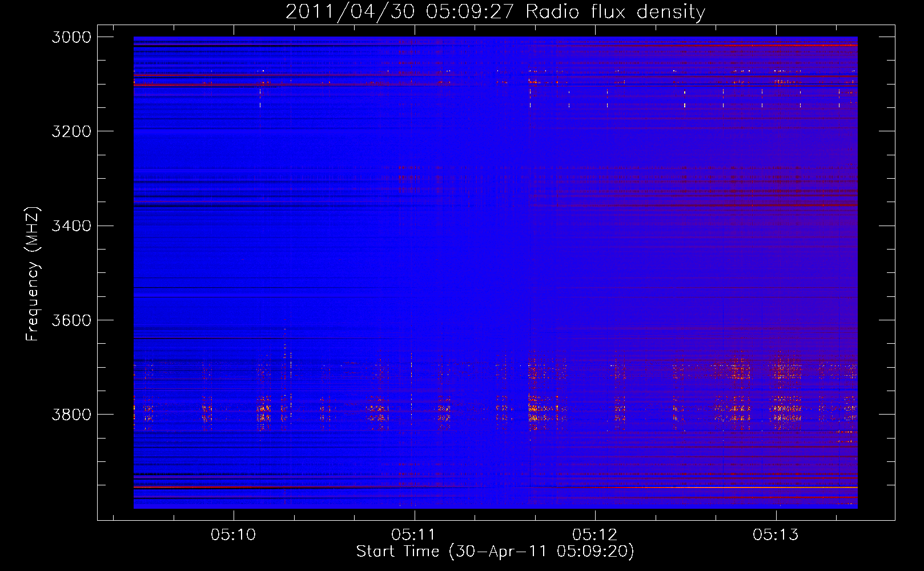
Task: Click the "Frequency (MHZ)" axis label
Action: (x=33, y=274)
